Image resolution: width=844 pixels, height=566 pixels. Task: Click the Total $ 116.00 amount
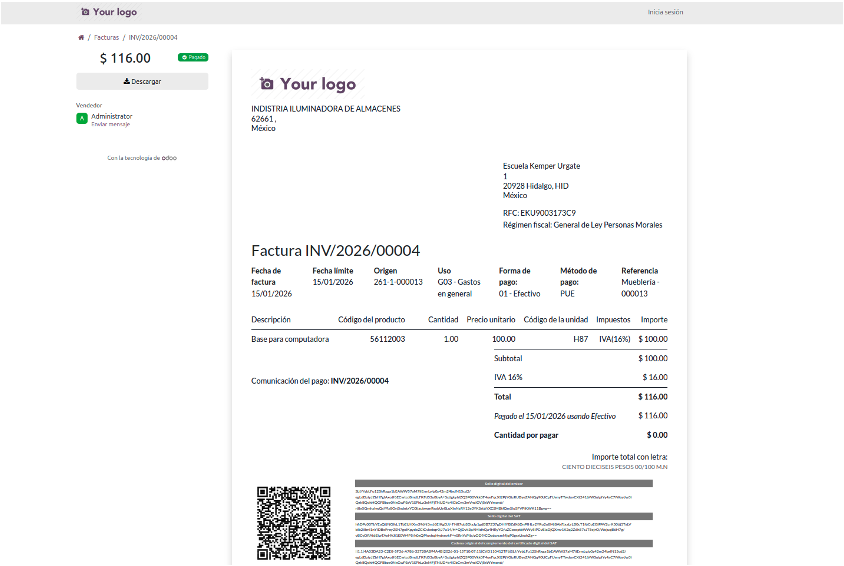coord(653,397)
